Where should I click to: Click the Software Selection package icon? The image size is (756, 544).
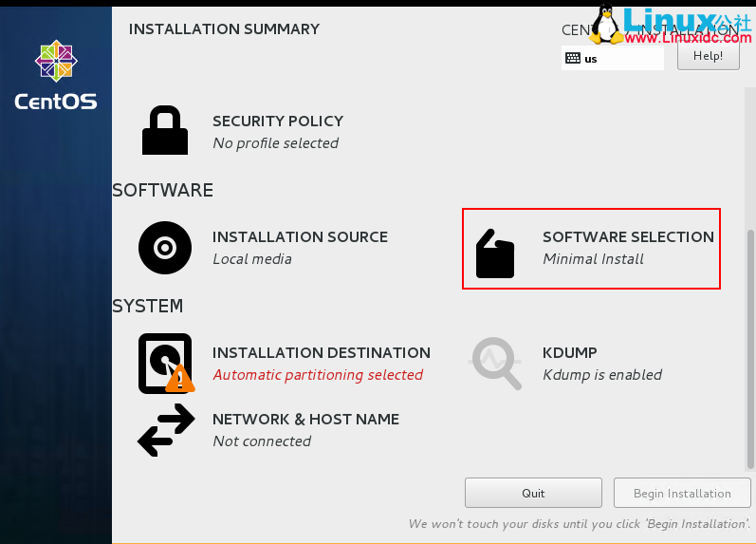click(495, 253)
